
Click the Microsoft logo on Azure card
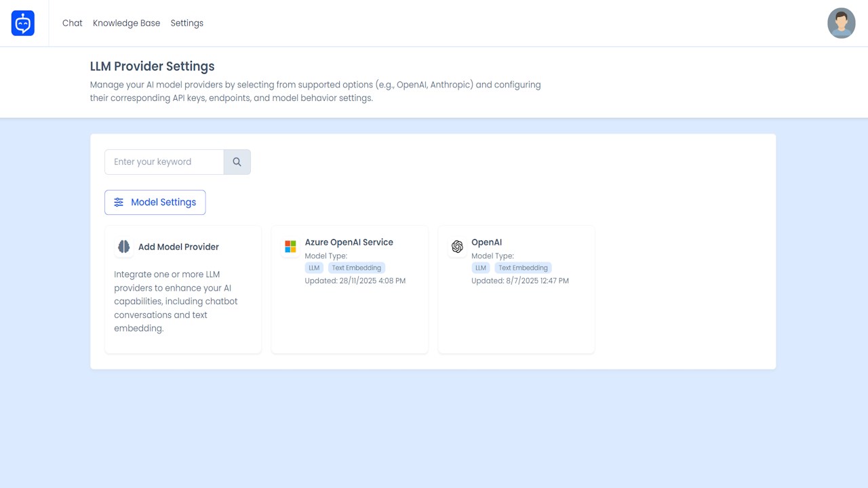click(x=290, y=247)
